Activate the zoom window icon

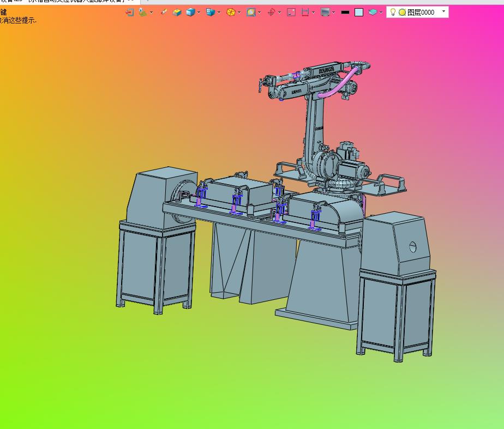(x=251, y=12)
